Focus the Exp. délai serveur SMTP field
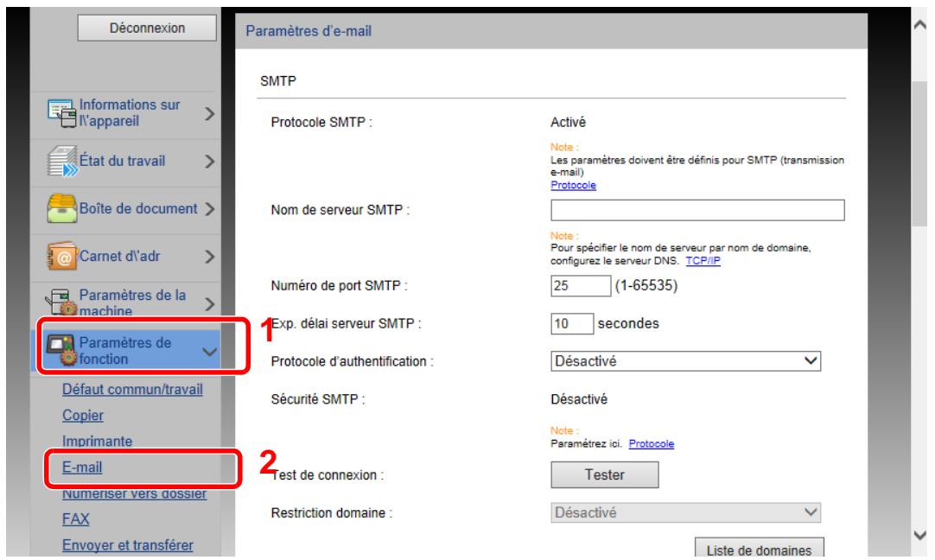 pyautogui.click(x=572, y=324)
